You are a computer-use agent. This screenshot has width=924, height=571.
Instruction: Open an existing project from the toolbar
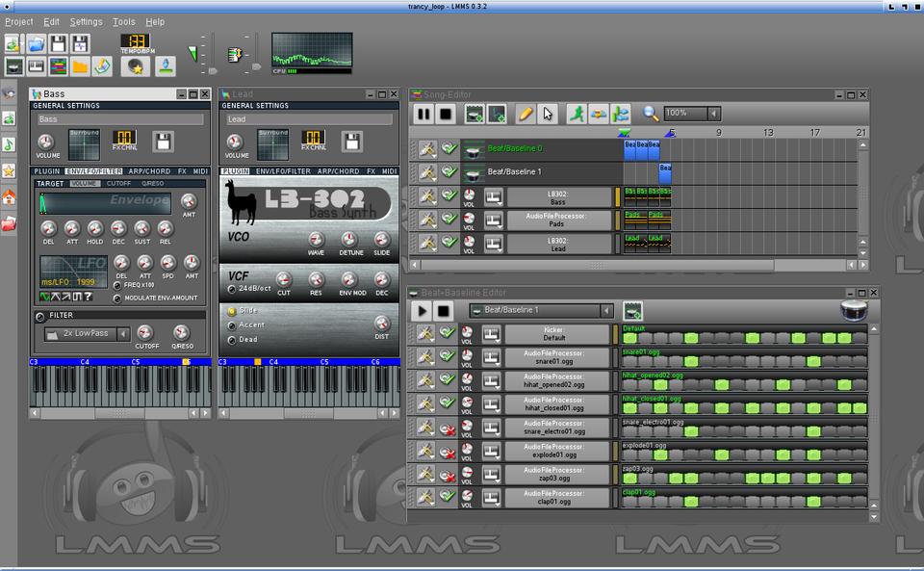(36, 43)
